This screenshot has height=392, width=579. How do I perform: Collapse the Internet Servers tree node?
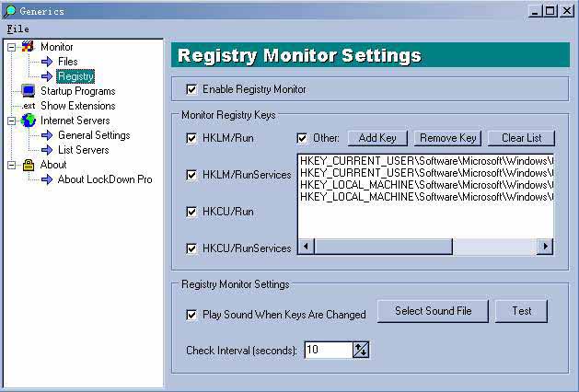click(11, 121)
